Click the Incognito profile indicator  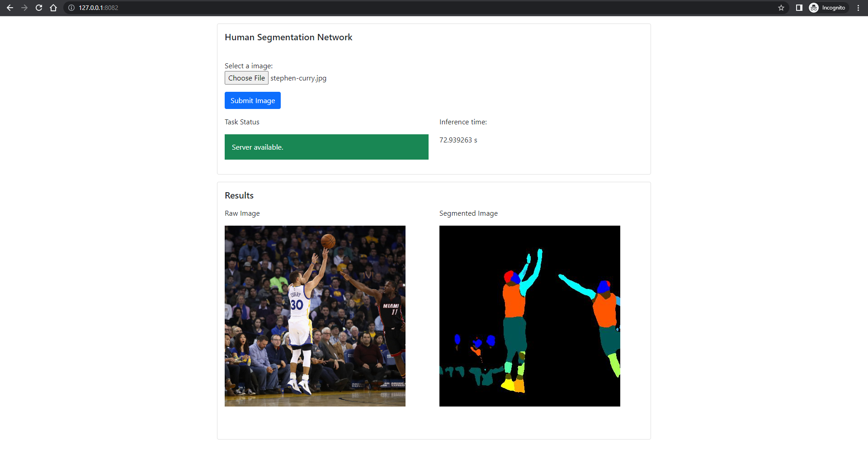pos(828,8)
